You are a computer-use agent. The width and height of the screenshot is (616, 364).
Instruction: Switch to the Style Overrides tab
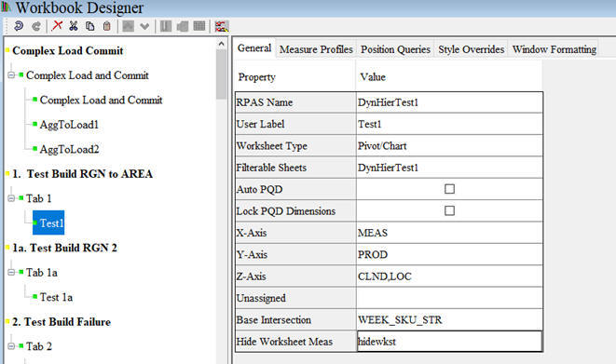[x=471, y=49]
